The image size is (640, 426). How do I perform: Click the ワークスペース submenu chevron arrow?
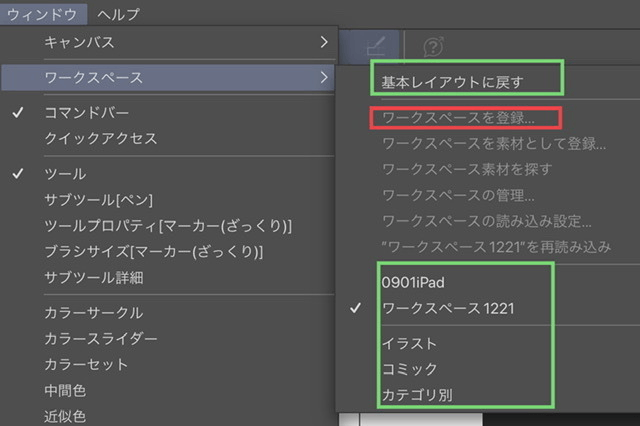tap(324, 77)
